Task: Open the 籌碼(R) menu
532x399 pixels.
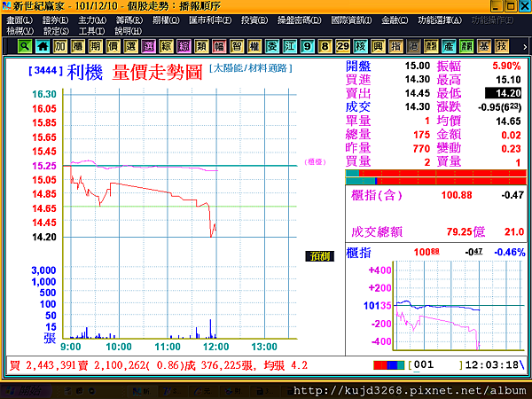Action: (x=129, y=20)
